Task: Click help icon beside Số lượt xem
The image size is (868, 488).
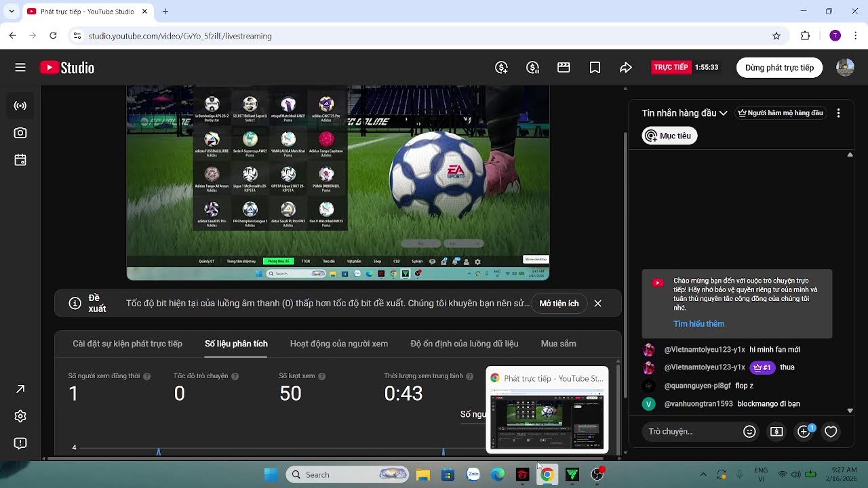Action: click(x=322, y=376)
